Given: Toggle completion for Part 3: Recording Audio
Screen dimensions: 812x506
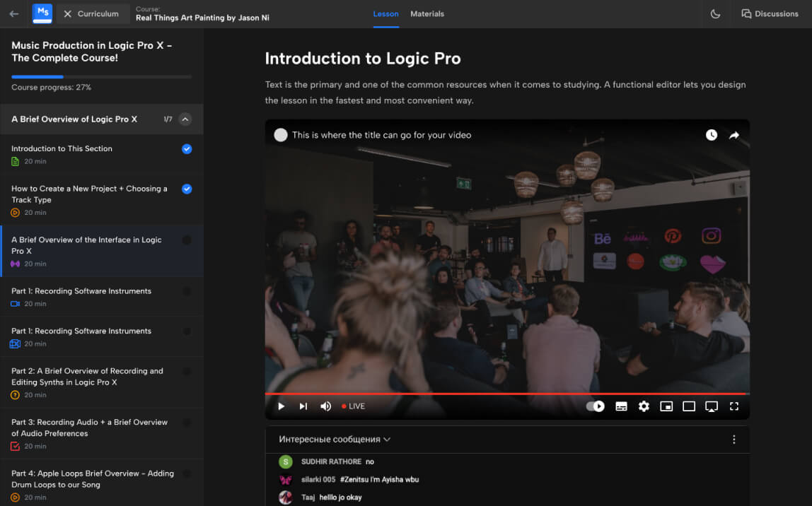Looking at the screenshot, I should click(x=187, y=423).
